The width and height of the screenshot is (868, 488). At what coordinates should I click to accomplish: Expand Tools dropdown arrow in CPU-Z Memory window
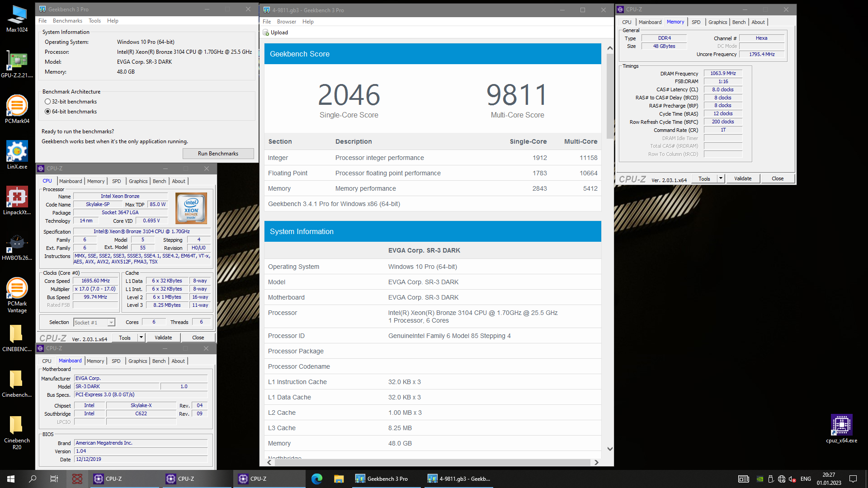[721, 178]
